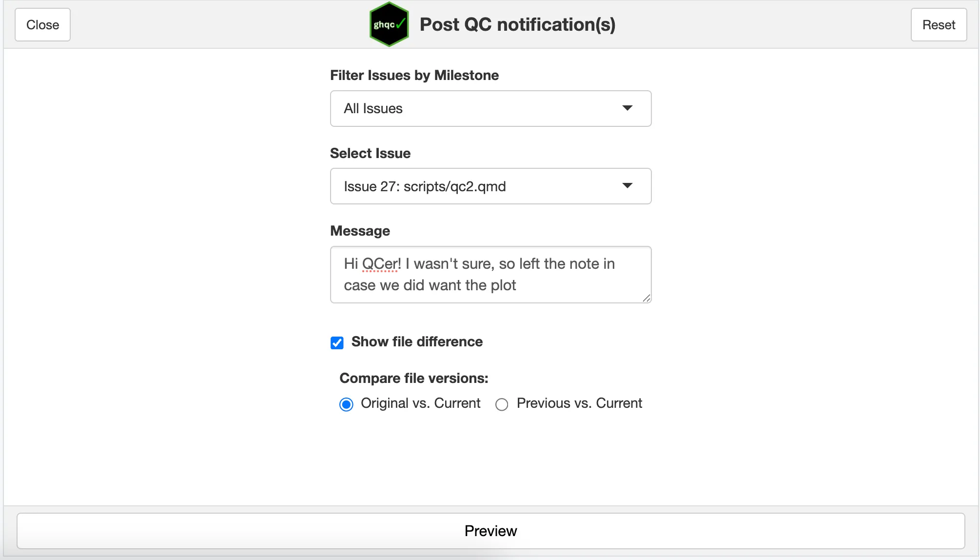Click the "Previous vs. Current" label text

579,403
